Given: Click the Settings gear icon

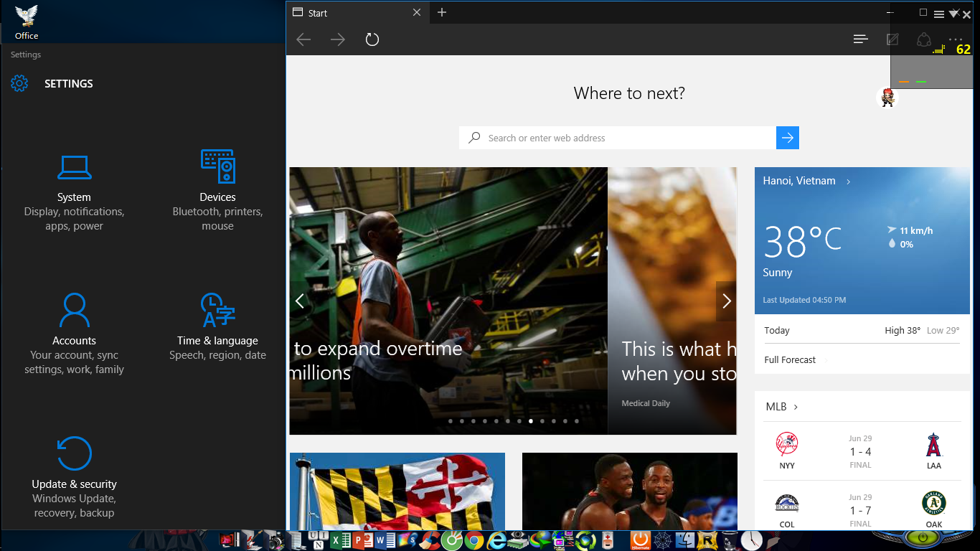Looking at the screenshot, I should [x=19, y=83].
